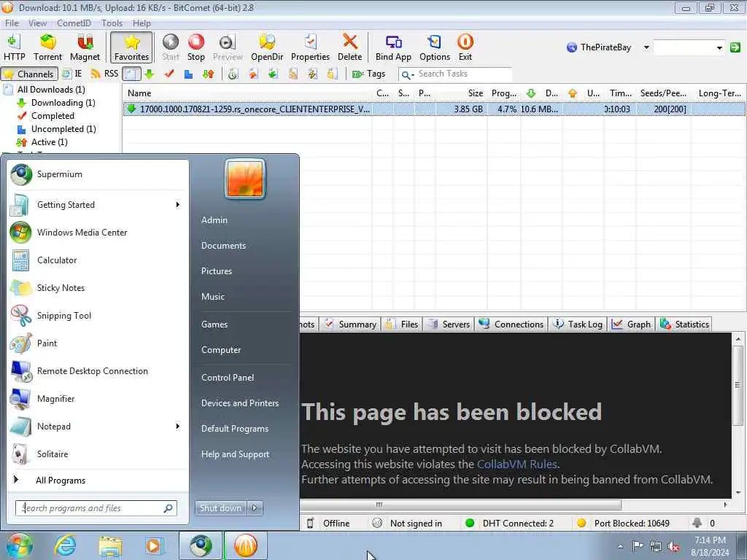Open Supermium from Start menu
Image resolution: width=747 pixels, height=560 pixels.
tap(98, 174)
